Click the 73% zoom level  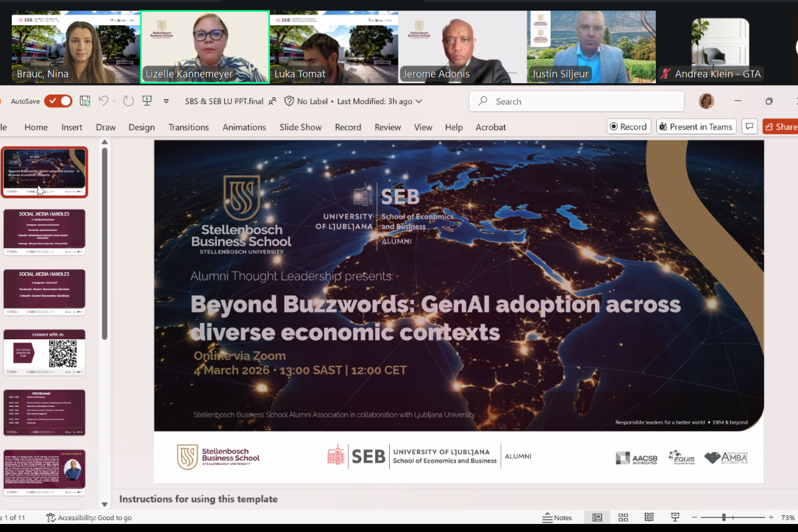pos(788,517)
